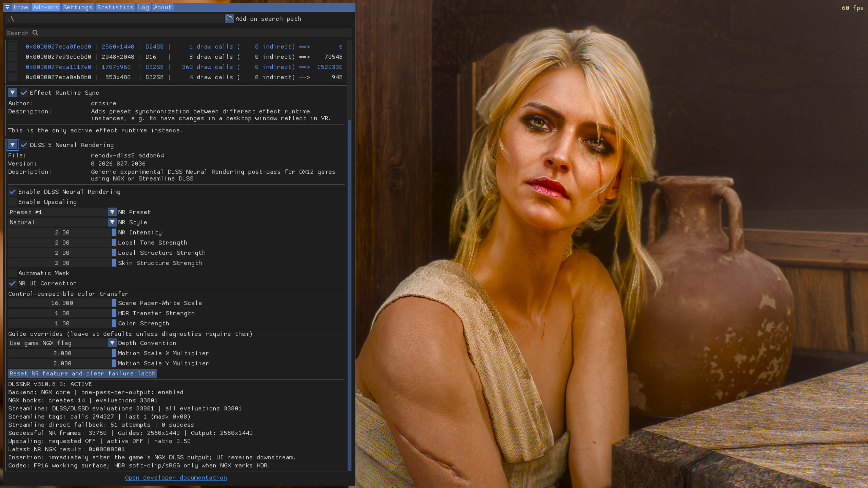
Task: Disable the DLSS 5 Neural Rendering add-on
Action: [24, 145]
